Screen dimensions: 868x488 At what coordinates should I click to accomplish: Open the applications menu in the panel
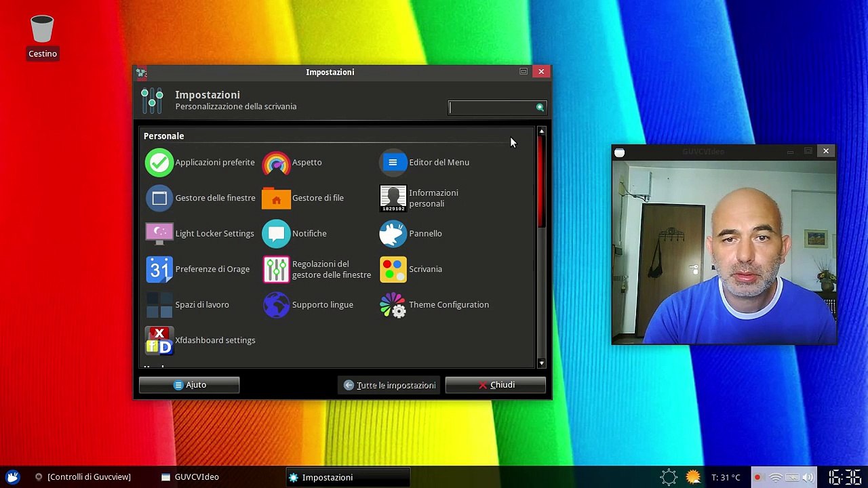(12, 477)
